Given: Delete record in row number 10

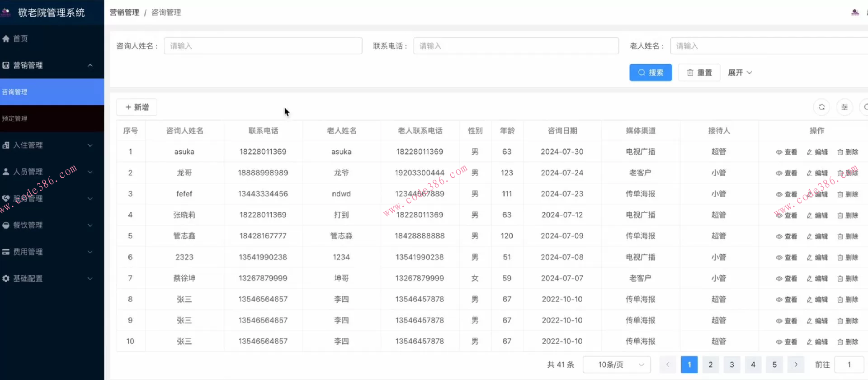Looking at the screenshot, I should [x=847, y=342].
